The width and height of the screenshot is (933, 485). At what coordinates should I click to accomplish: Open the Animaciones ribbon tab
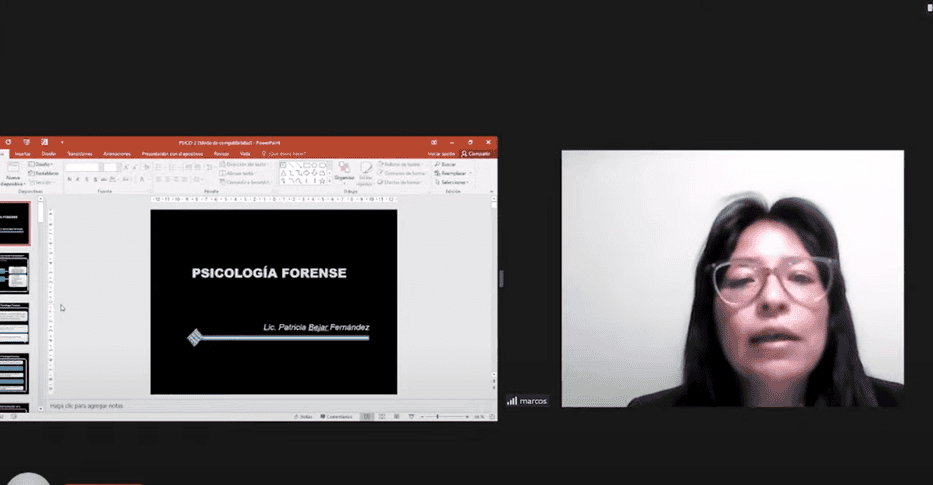coord(117,154)
